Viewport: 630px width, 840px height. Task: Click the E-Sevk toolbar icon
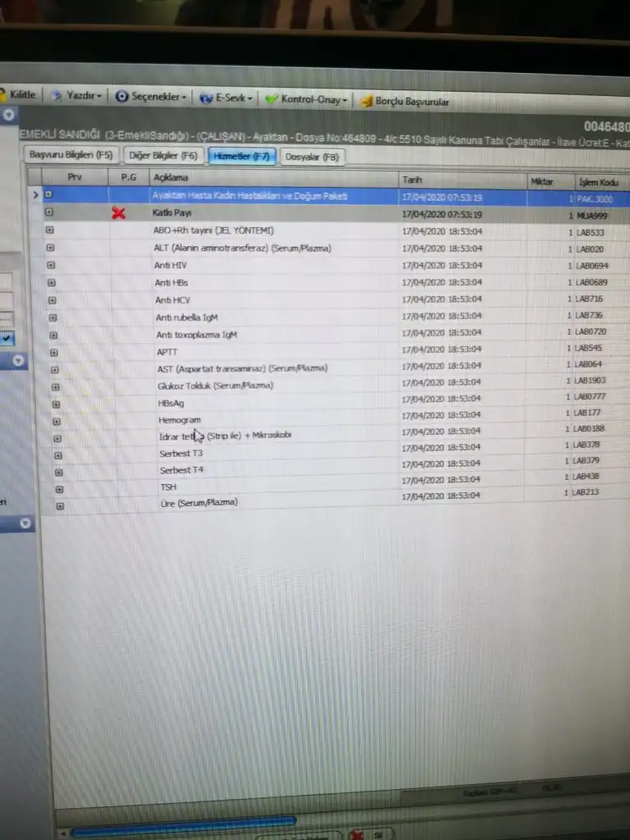pyautogui.click(x=207, y=98)
